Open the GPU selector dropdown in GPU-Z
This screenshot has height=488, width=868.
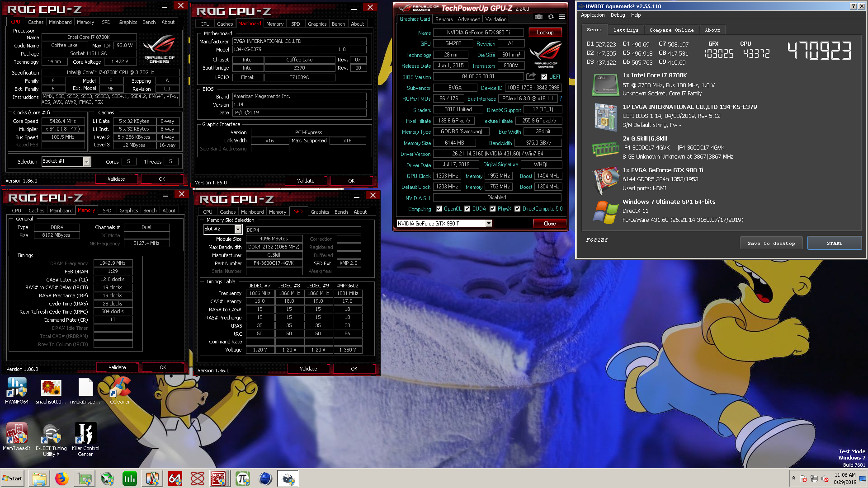tap(489, 223)
